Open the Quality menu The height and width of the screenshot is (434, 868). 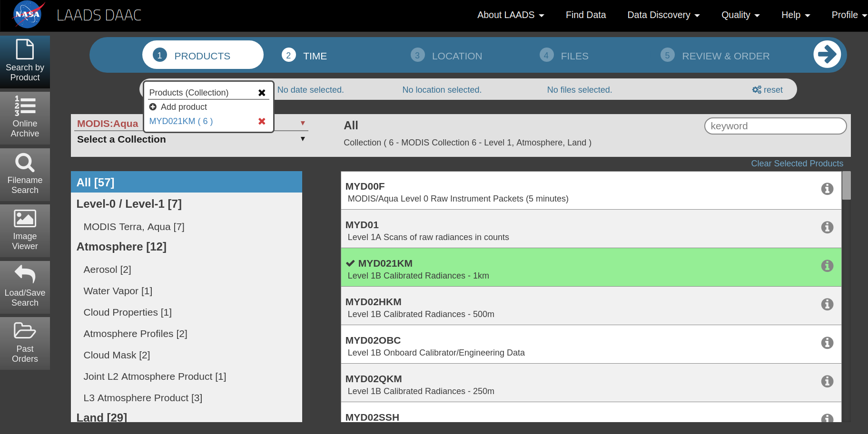coord(740,15)
